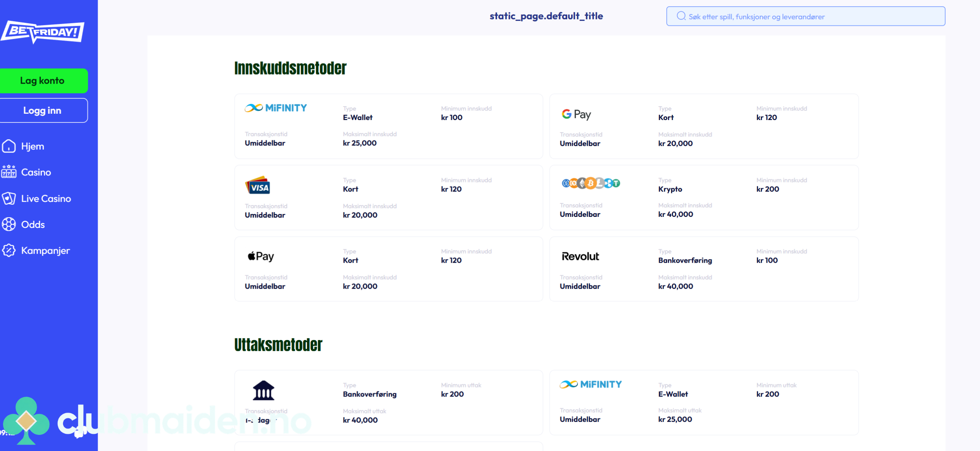Image resolution: width=980 pixels, height=451 pixels.
Task: Click Revolut's Bankoverføring type text
Action: pos(685,261)
